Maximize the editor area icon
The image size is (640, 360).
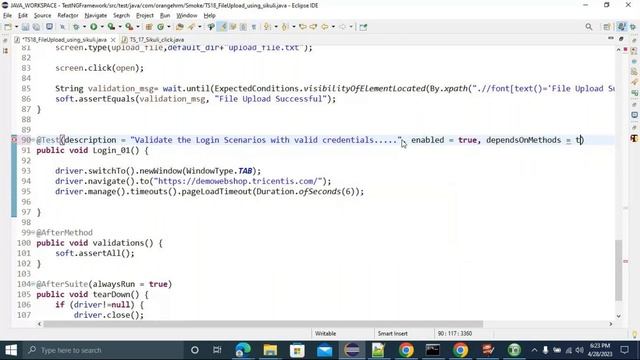click(621, 38)
